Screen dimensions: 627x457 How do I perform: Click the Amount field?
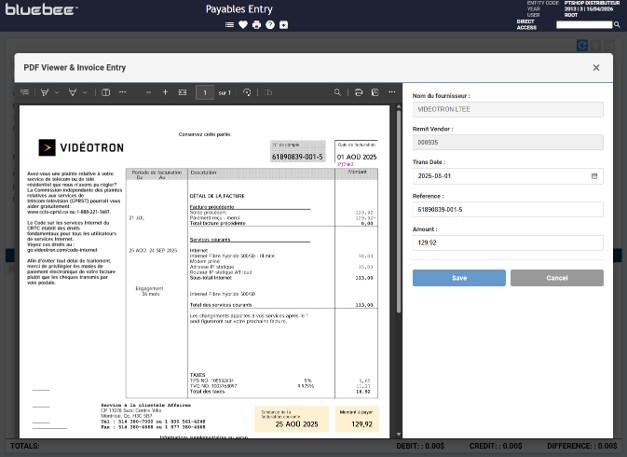508,243
